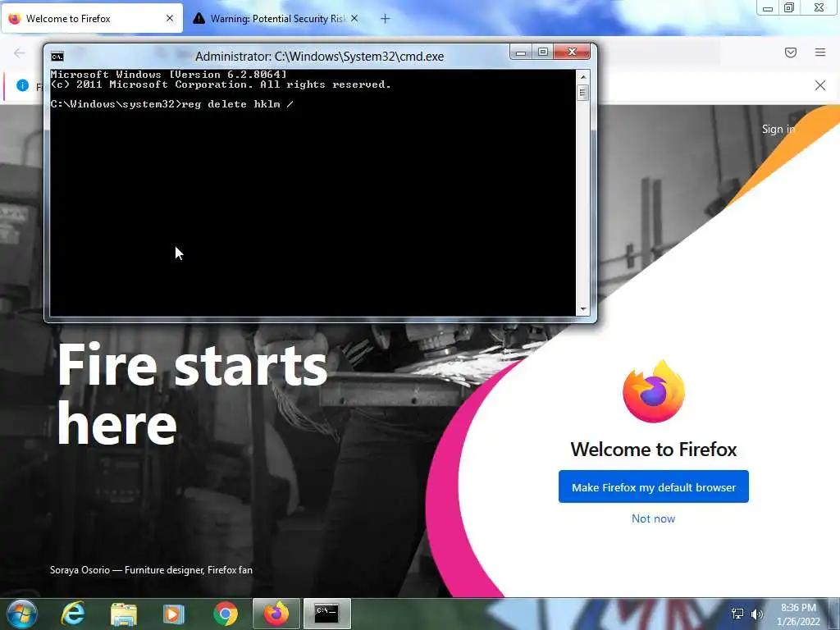This screenshot has width=840, height=630.
Task: Click Sign in link on Firefox page
Action: 778,129
